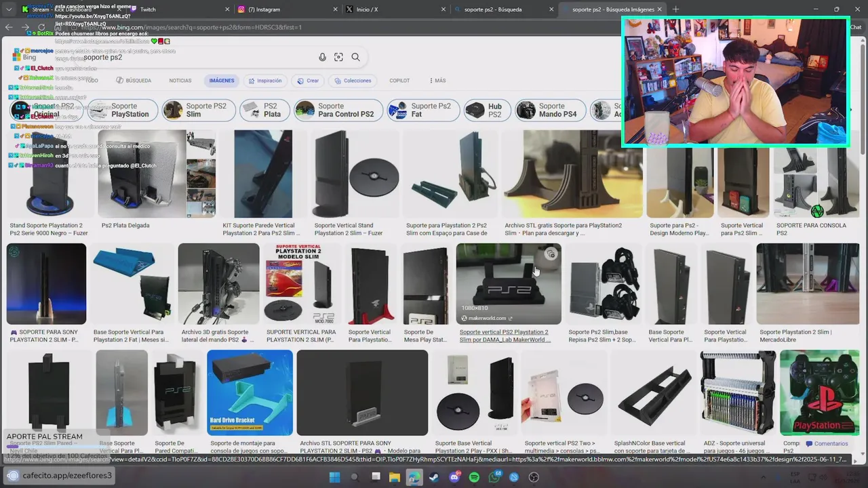Open Soporte Playstation 2 Slim MercadoLibre image
The image size is (868, 488).
[808, 284]
